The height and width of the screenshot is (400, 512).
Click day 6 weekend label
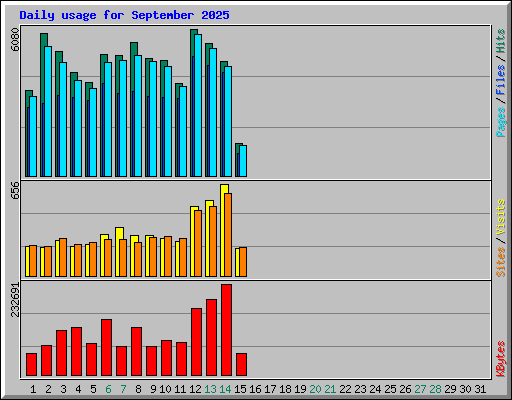[108, 389]
